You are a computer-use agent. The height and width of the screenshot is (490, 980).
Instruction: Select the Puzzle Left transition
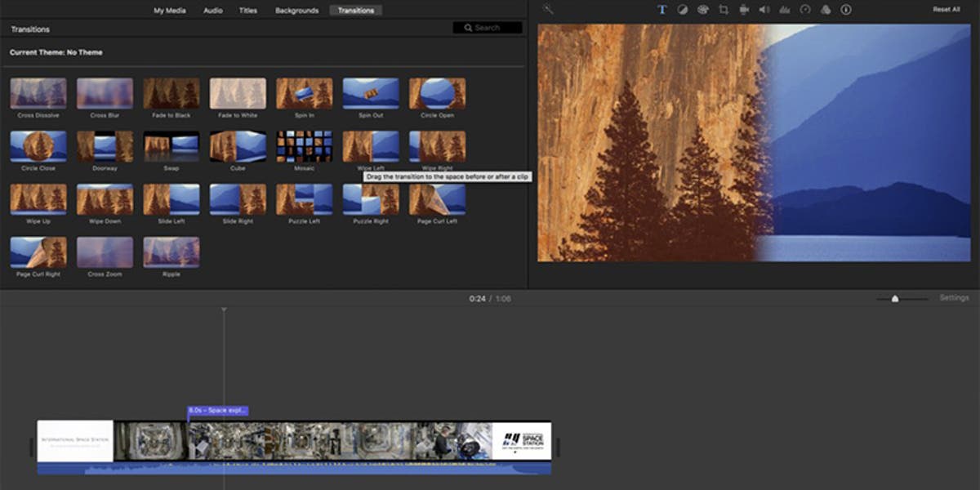pos(305,204)
